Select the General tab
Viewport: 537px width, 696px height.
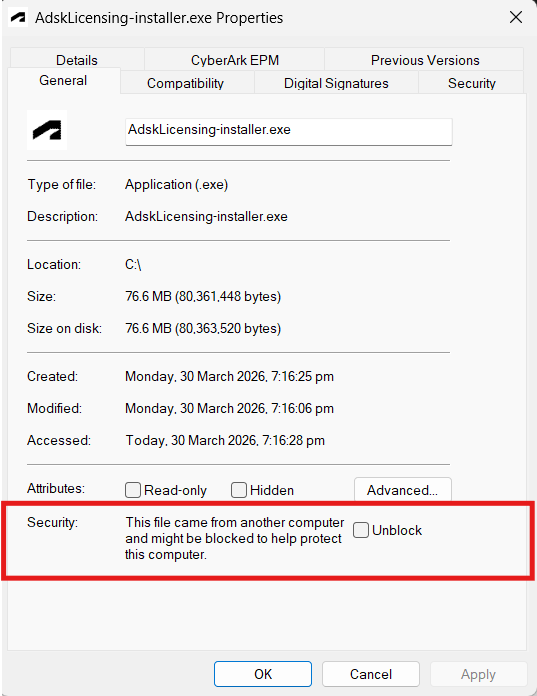(x=63, y=80)
